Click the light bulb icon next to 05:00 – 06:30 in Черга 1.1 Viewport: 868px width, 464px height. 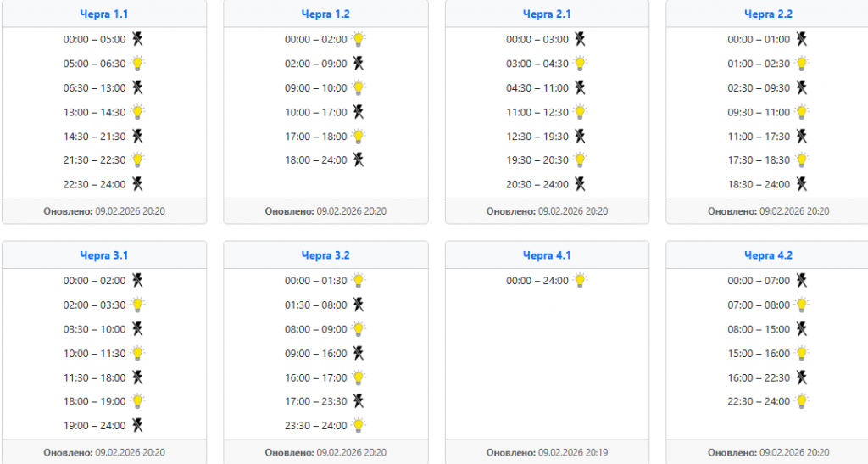pyautogui.click(x=138, y=63)
